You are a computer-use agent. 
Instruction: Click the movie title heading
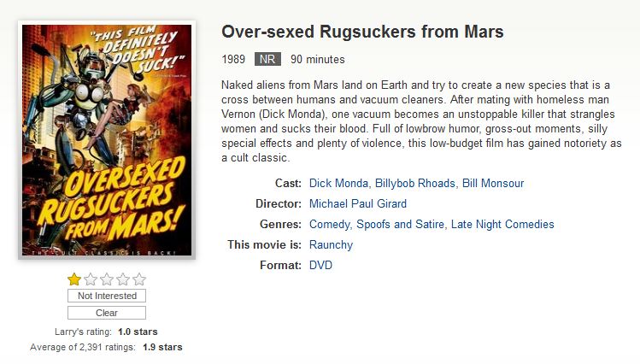pyautogui.click(x=362, y=32)
